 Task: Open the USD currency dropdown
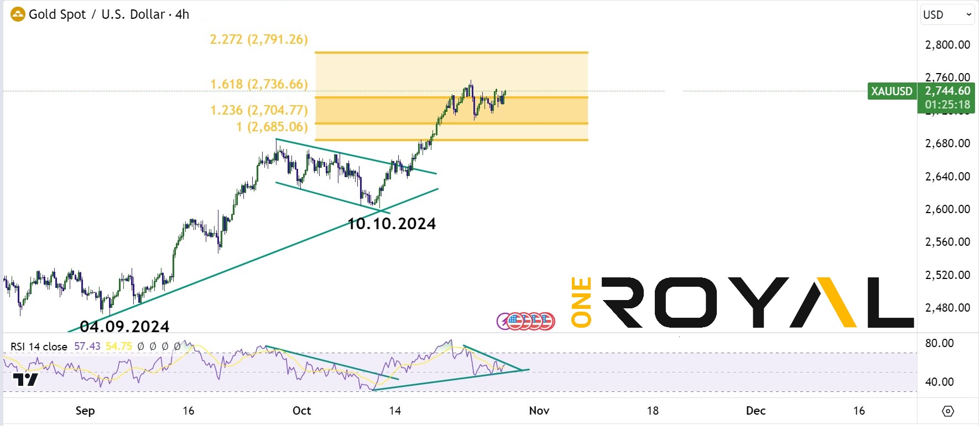(x=947, y=15)
